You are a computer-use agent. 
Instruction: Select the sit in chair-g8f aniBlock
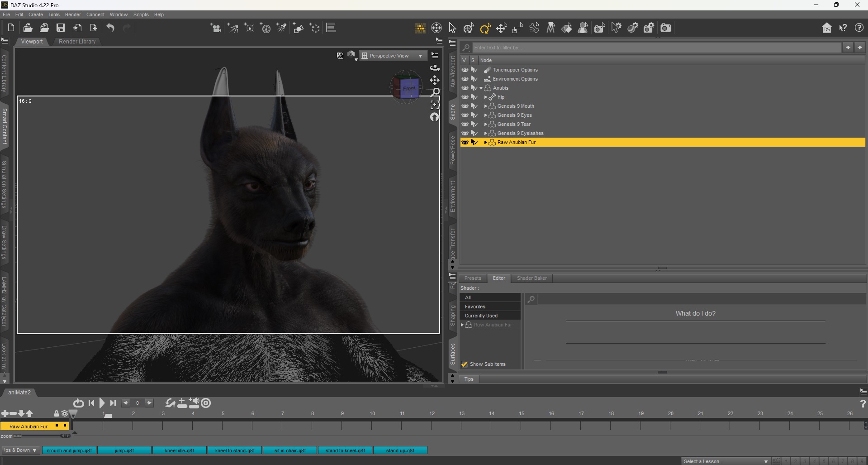[x=290, y=451]
